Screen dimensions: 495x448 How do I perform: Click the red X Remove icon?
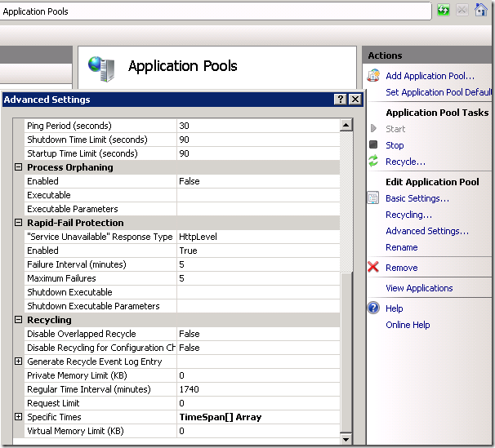(x=373, y=267)
